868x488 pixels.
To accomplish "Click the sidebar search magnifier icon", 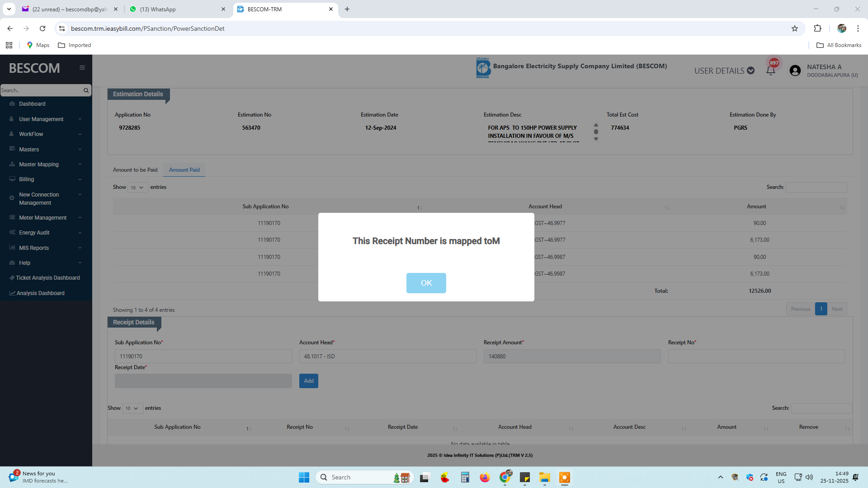I will click(x=86, y=90).
